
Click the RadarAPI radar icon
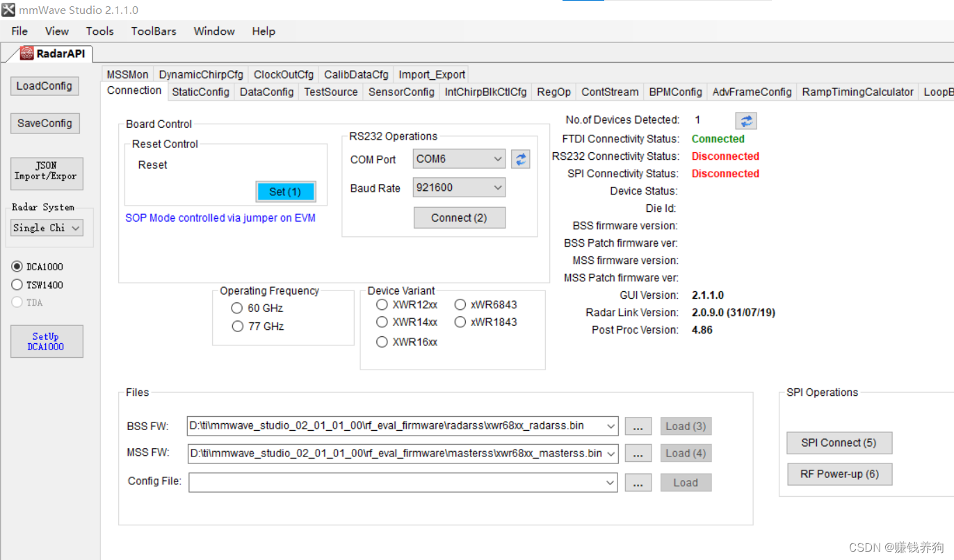pyautogui.click(x=28, y=53)
